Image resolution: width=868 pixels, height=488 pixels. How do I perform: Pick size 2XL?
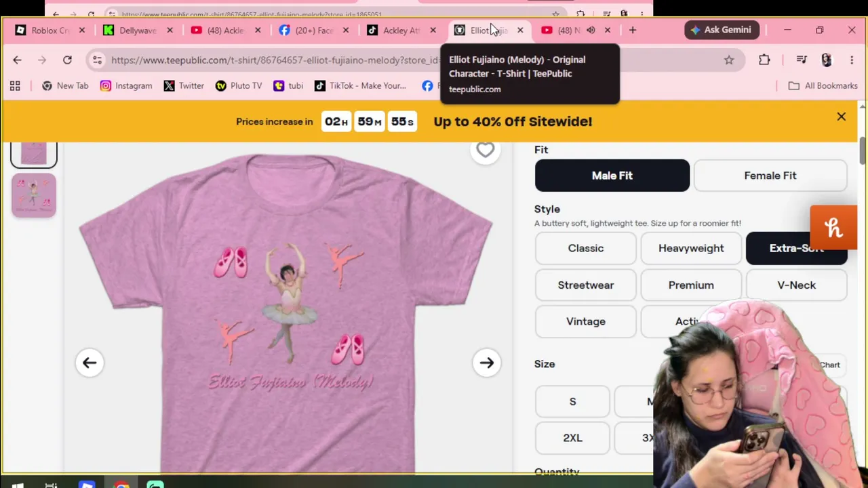[572, 438]
